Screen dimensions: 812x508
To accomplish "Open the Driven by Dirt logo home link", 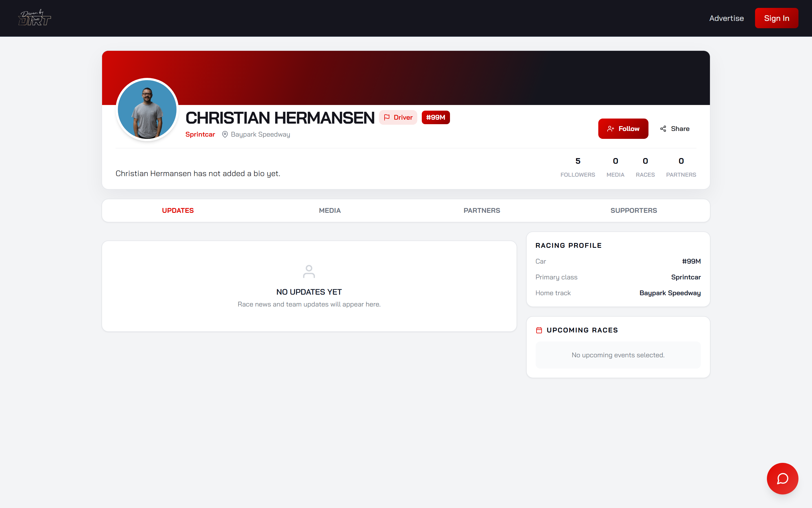I will tap(35, 18).
